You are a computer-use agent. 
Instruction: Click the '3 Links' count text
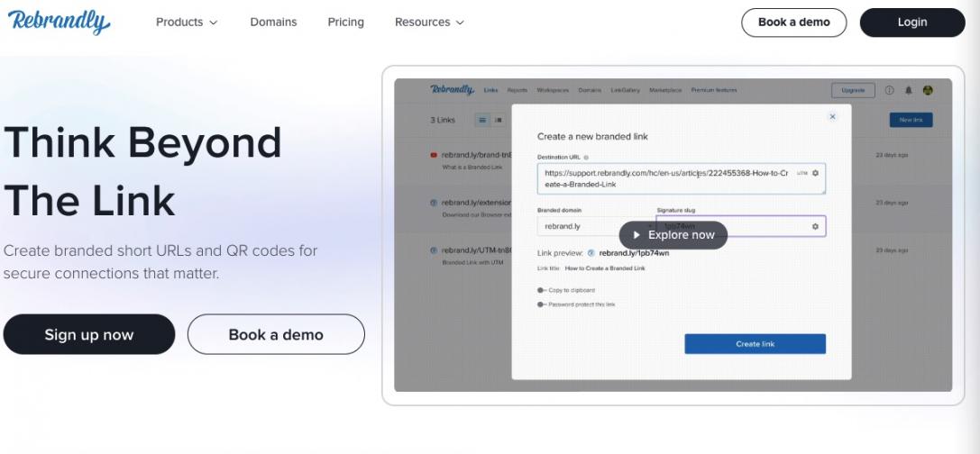443,120
